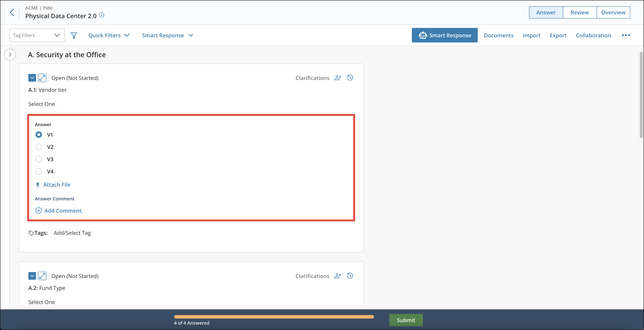The width and height of the screenshot is (644, 330).
Task: Open Clarifications for question A.2
Action: (312, 276)
